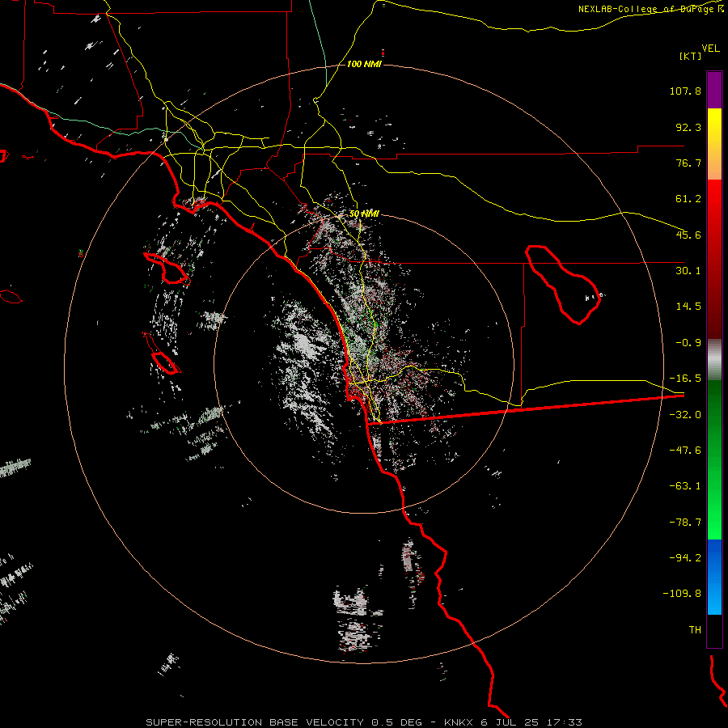
Task: Click the 100 NMI range ring label
Action: pos(364,64)
